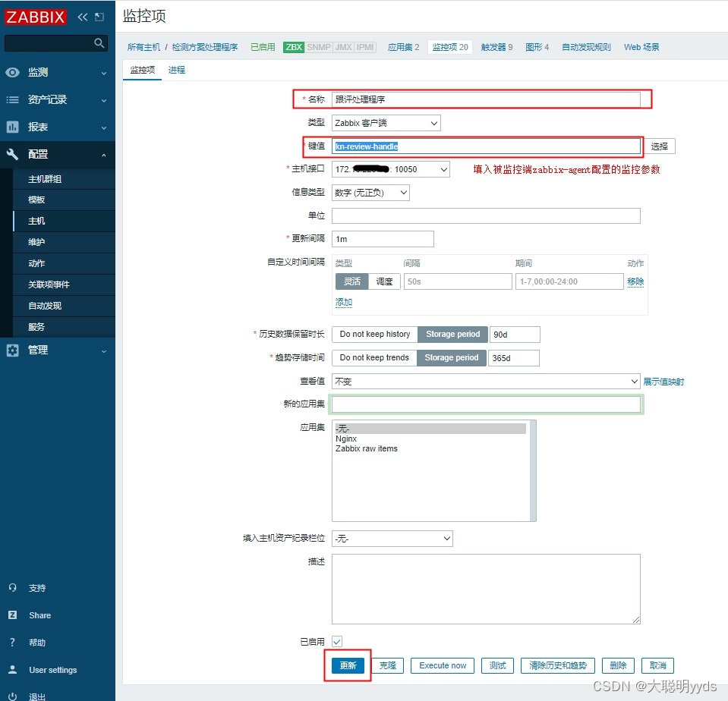Click the ZBX availability badge

coord(294,47)
